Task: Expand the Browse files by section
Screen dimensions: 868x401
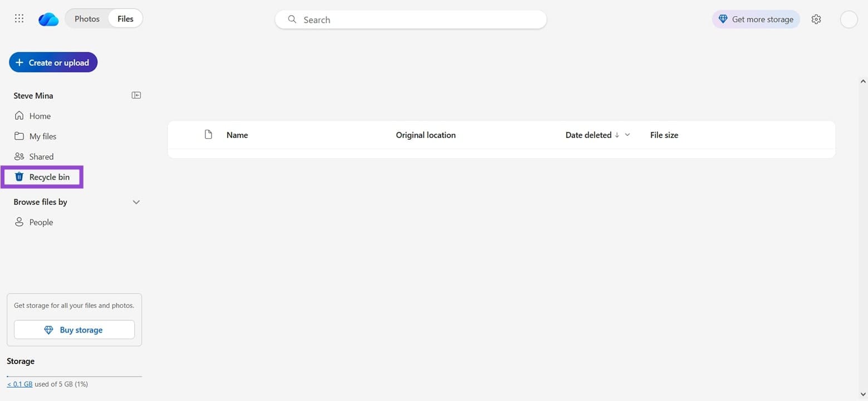Action: coord(136,202)
